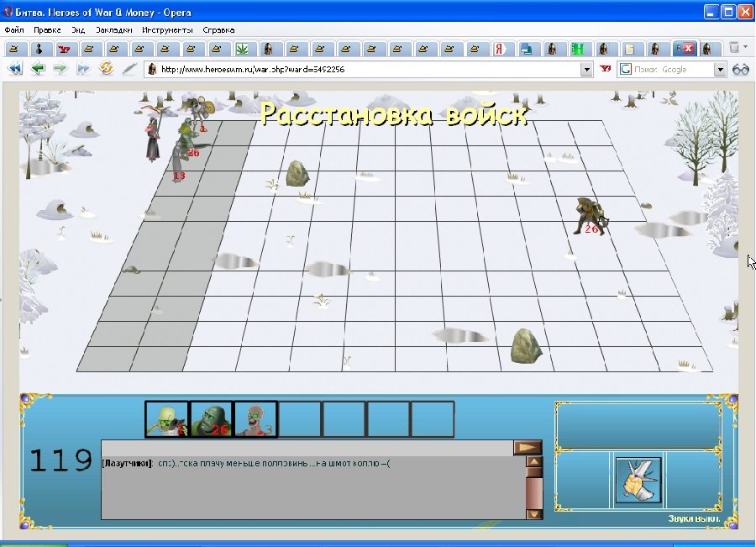Click the browser back arrow icon

(38, 69)
